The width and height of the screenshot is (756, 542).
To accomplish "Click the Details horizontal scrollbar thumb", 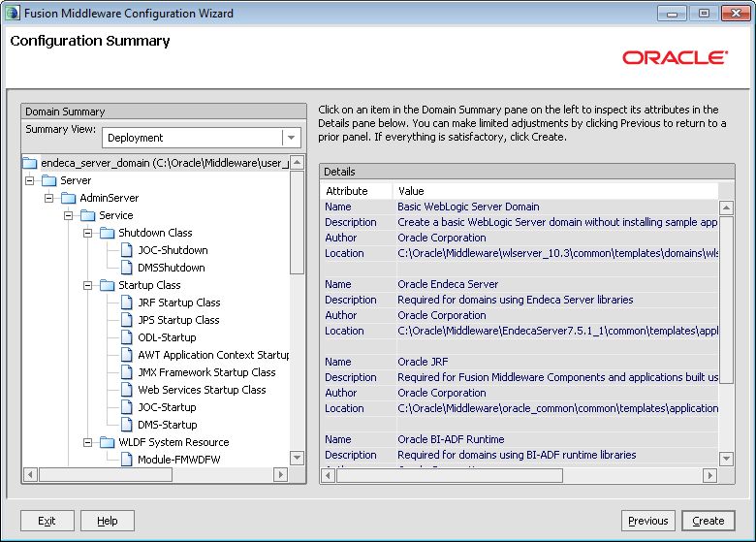I will point(450,476).
